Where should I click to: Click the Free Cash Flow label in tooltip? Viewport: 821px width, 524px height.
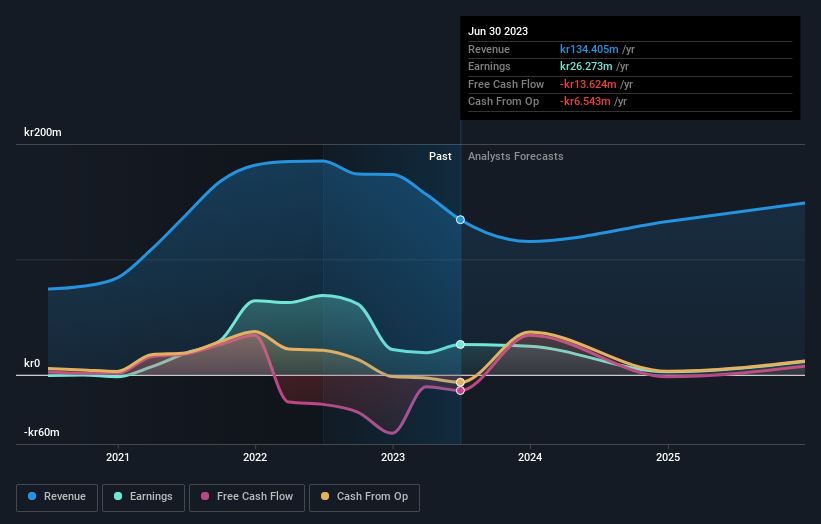pos(506,84)
